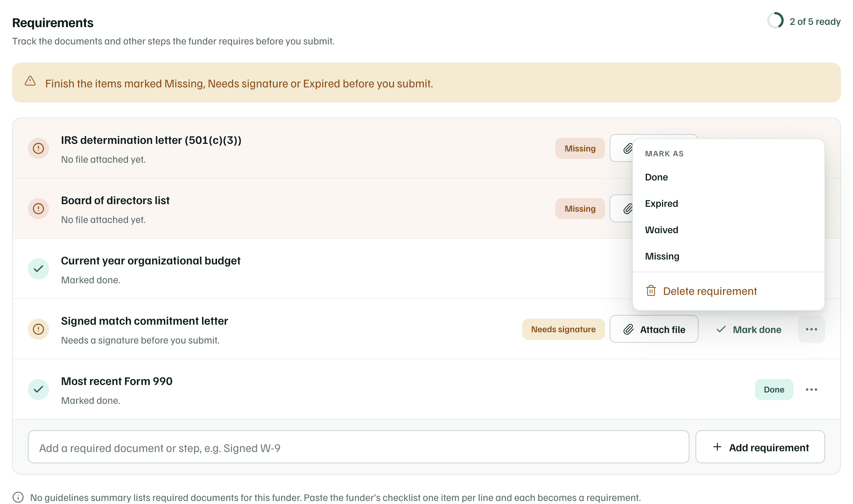This screenshot has height=504, width=853.
Task: Click the 'Requirements' heading
Action: (x=53, y=23)
